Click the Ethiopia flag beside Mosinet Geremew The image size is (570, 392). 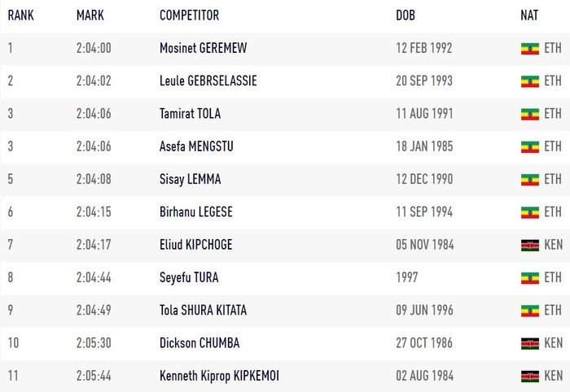[530, 49]
